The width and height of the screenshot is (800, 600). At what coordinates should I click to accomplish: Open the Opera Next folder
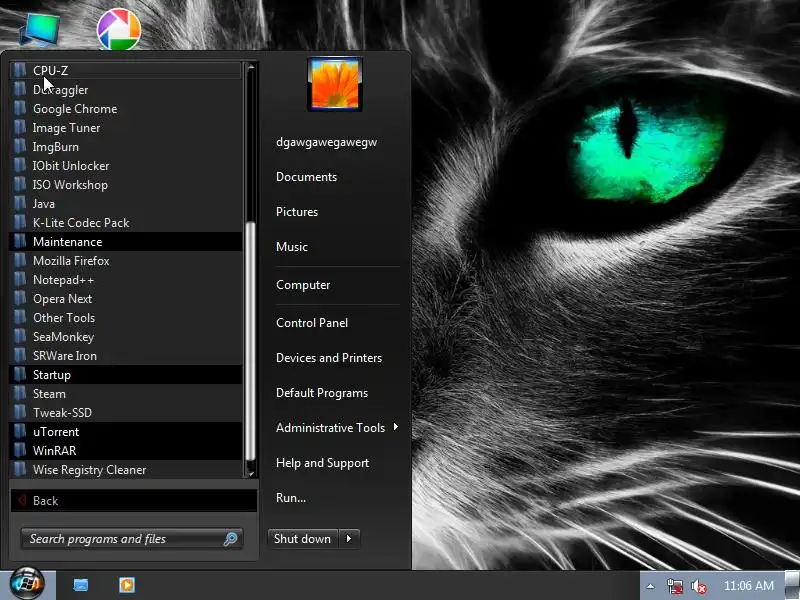[x=126, y=298]
